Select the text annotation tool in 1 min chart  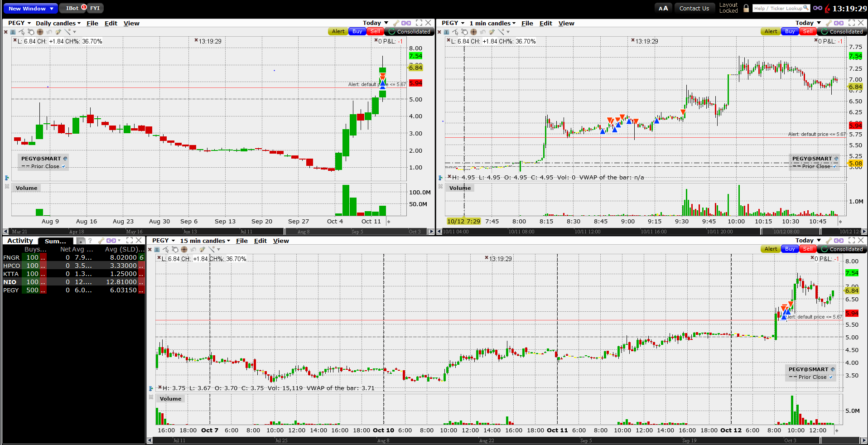click(447, 32)
